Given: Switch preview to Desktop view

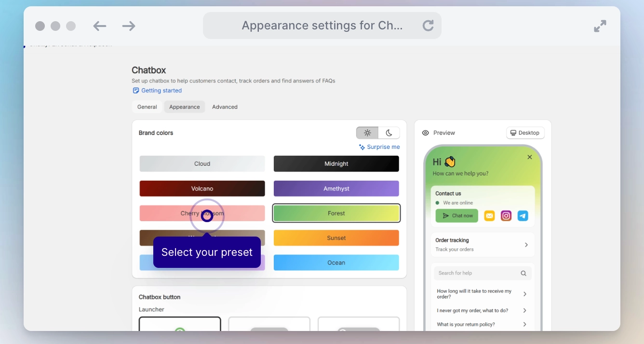Looking at the screenshot, I should pyautogui.click(x=525, y=133).
